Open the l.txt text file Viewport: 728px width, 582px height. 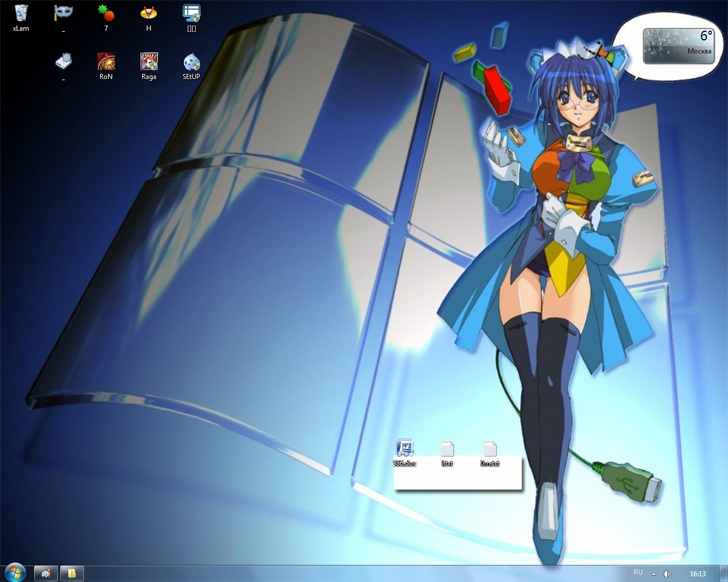coord(447,453)
